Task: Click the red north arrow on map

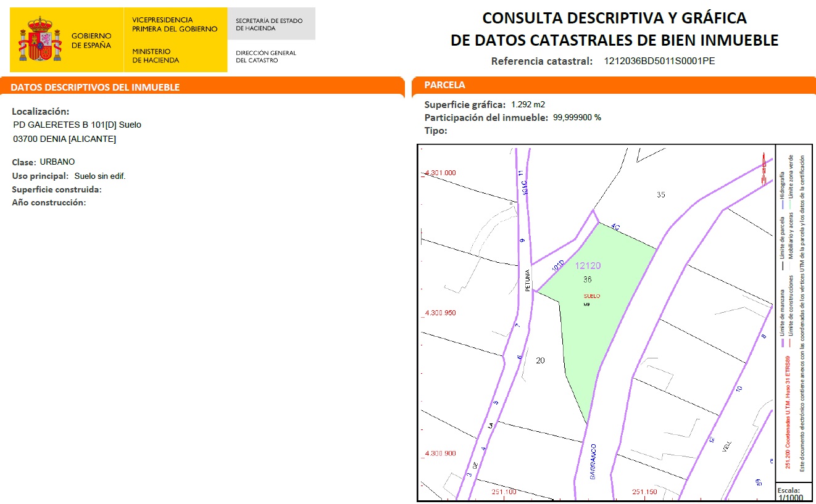Action: tap(764, 169)
